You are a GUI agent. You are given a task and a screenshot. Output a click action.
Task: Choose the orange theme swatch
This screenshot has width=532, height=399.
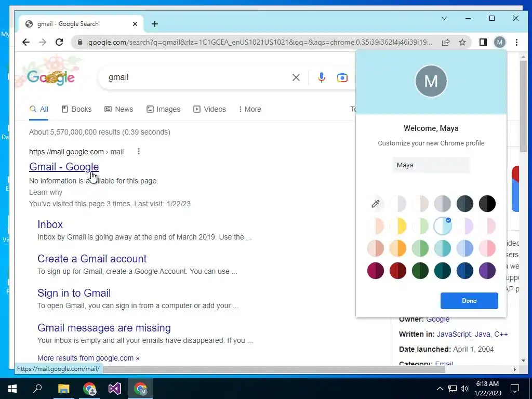[397, 248]
